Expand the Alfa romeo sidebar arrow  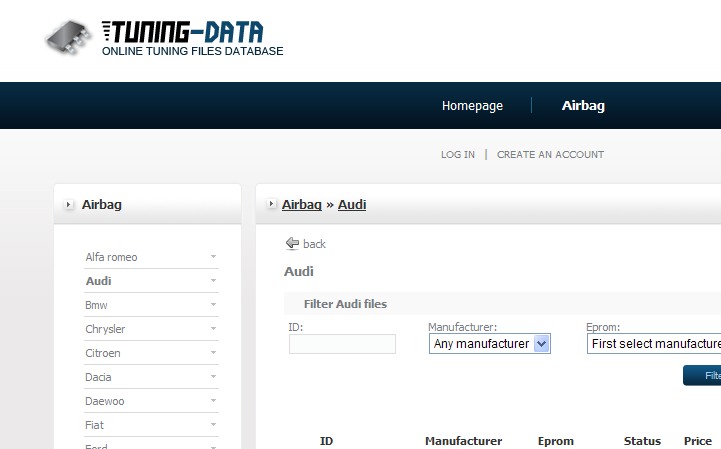[213, 257]
